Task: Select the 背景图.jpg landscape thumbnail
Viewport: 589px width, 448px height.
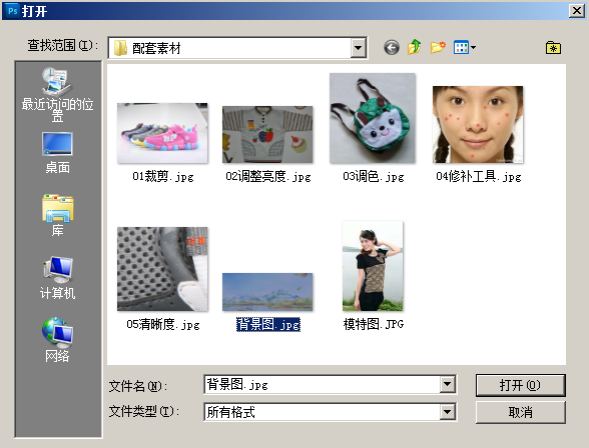Action: [267, 292]
